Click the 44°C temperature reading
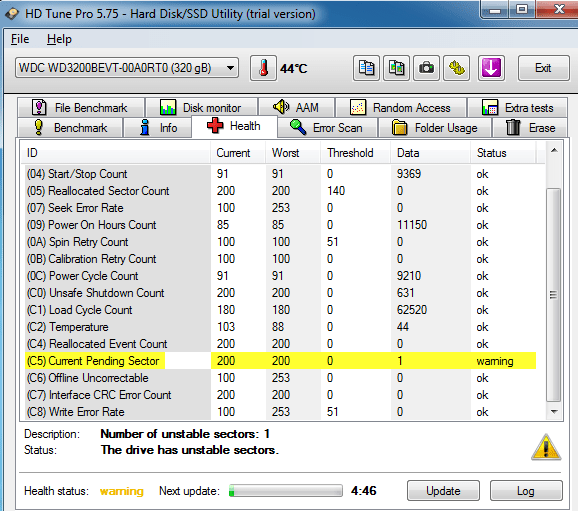This screenshot has height=511, width=578. coord(293,69)
